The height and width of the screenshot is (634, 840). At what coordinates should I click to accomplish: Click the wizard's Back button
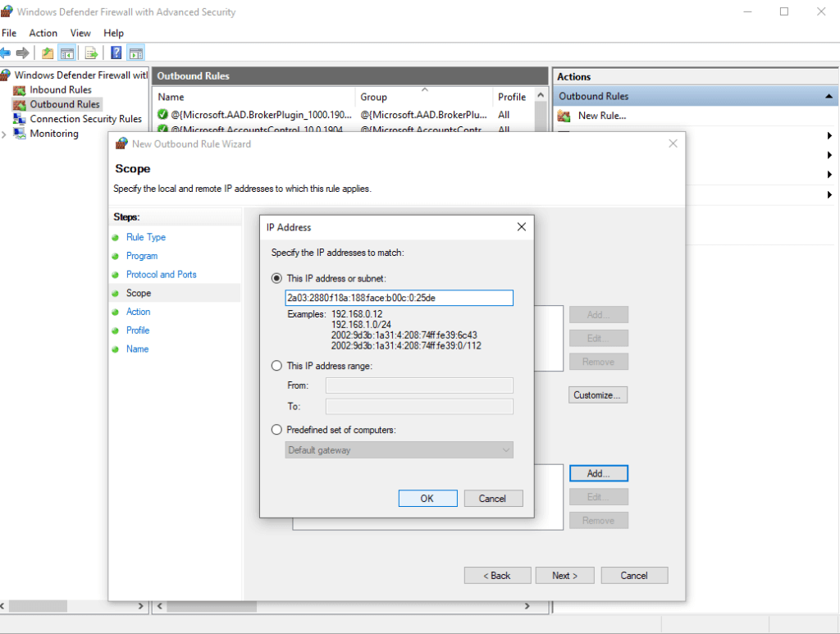tap(497, 575)
